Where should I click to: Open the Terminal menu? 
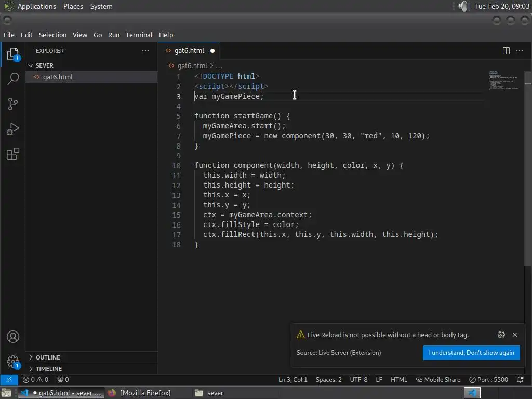pos(139,35)
